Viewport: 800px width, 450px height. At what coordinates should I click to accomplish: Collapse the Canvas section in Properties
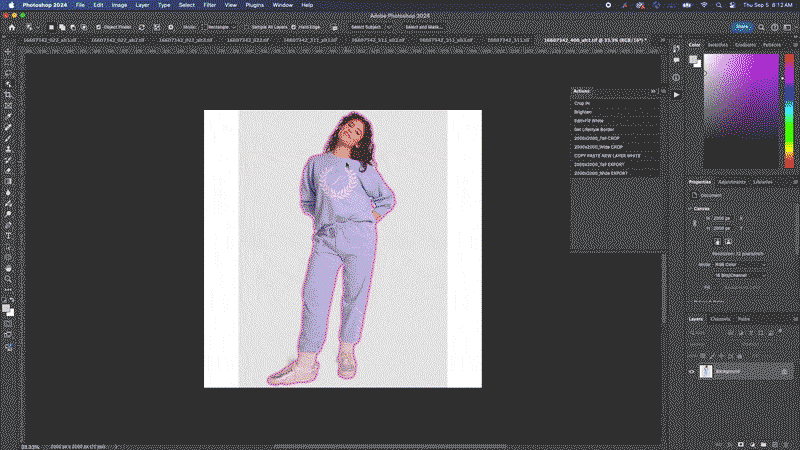pos(690,209)
